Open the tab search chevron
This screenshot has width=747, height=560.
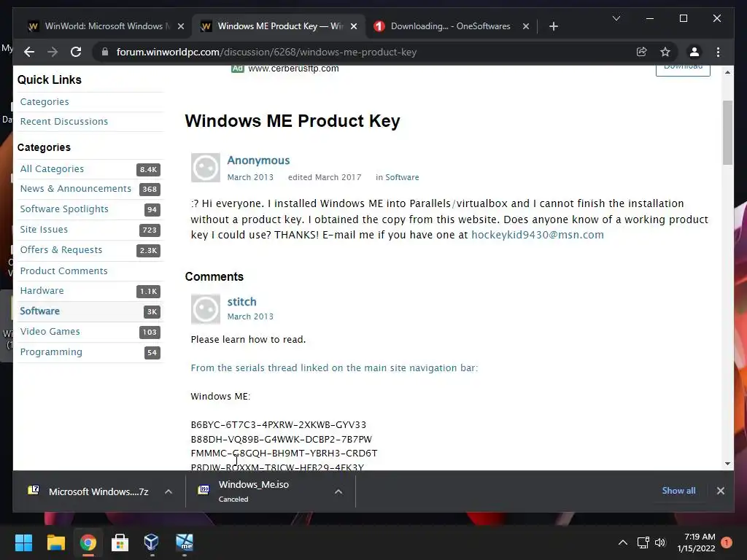(616, 18)
